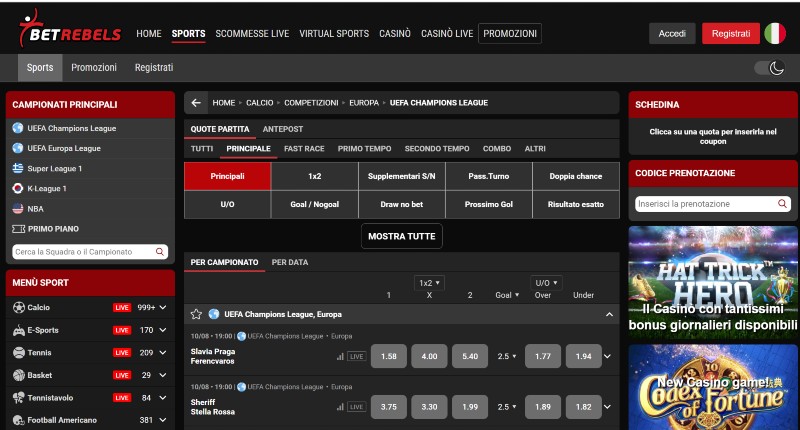Click search icon in prenotazione field
Screen dimensions: 800x430
pos(782,204)
